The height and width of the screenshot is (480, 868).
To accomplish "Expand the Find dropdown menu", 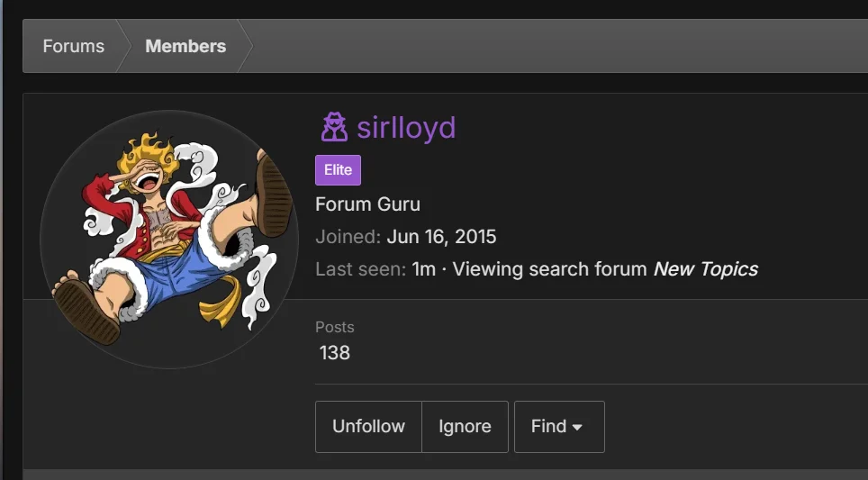I will (559, 427).
